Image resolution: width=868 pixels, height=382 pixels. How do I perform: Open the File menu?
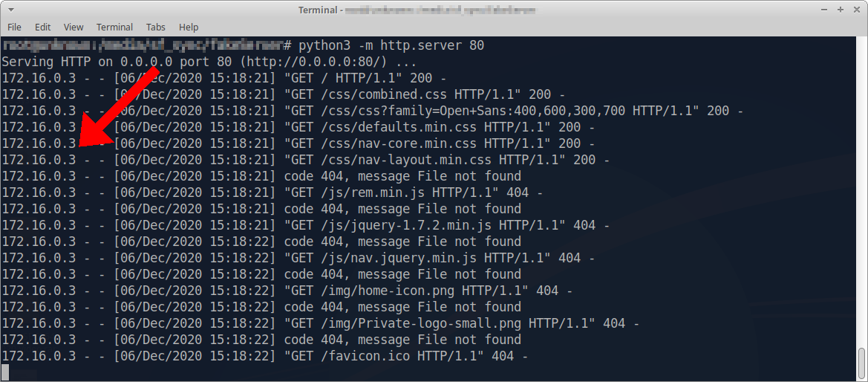click(14, 27)
